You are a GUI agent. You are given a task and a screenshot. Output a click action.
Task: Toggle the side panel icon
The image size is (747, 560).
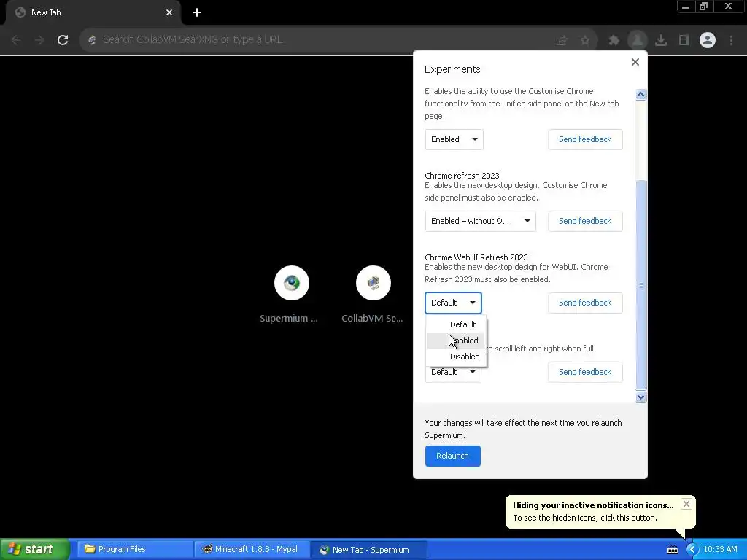click(x=684, y=41)
